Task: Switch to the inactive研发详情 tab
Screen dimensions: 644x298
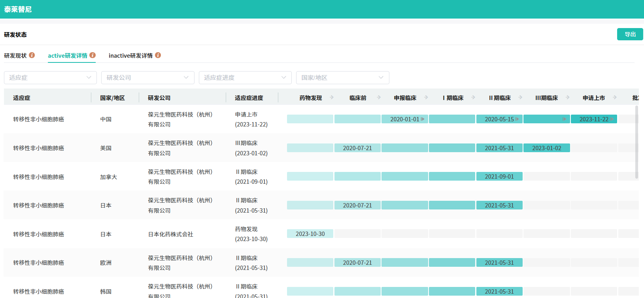Action: click(x=130, y=56)
